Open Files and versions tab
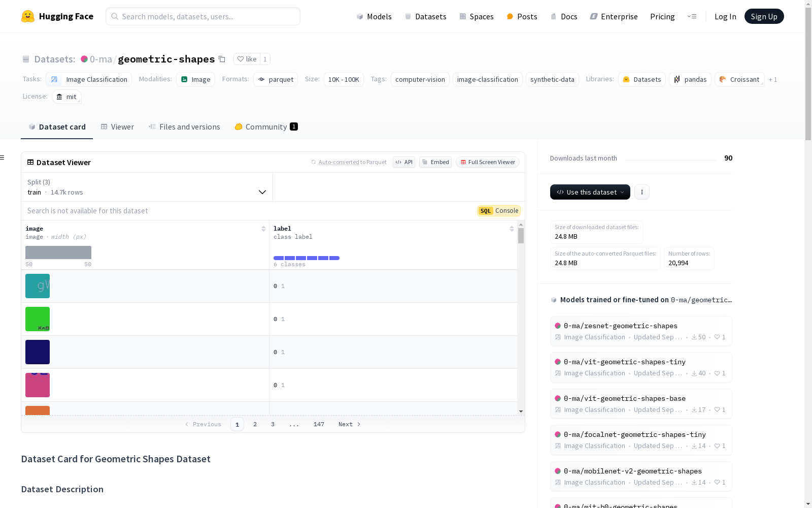This screenshot has height=508, width=812. [184, 127]
